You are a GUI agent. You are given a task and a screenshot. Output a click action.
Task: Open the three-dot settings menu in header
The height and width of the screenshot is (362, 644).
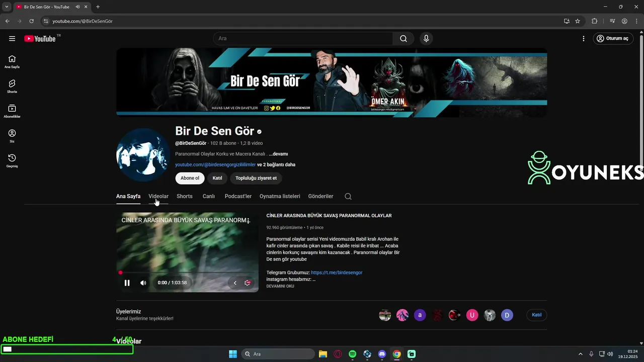[584, 39]
